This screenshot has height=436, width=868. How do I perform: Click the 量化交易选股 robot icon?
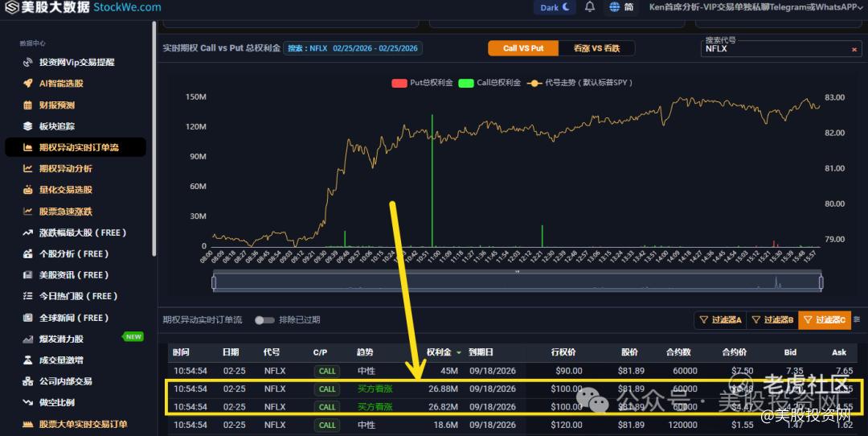[27, 190]
